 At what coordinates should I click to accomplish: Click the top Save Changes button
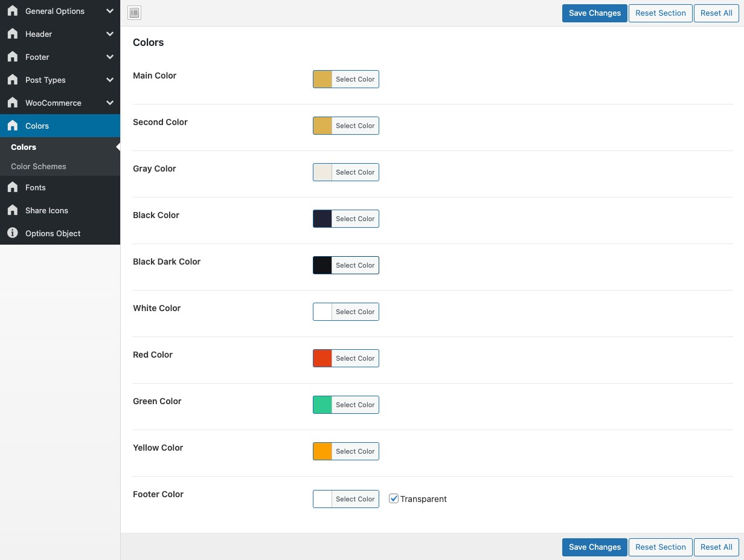click(595, 13)
